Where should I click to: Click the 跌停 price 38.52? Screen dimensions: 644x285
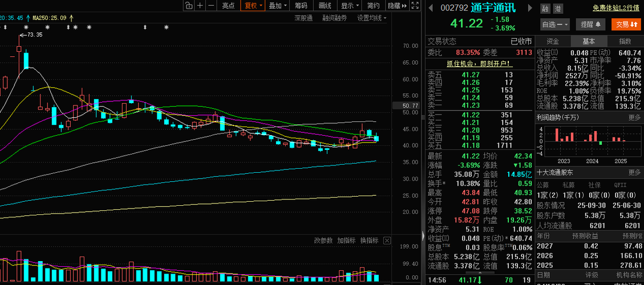(x=524, y=211)
